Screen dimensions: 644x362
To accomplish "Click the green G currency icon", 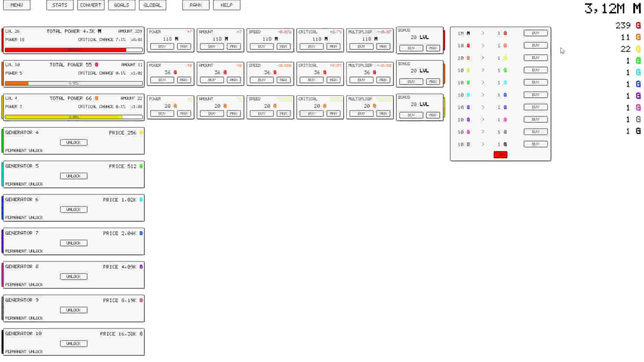I will coord(638,61).
